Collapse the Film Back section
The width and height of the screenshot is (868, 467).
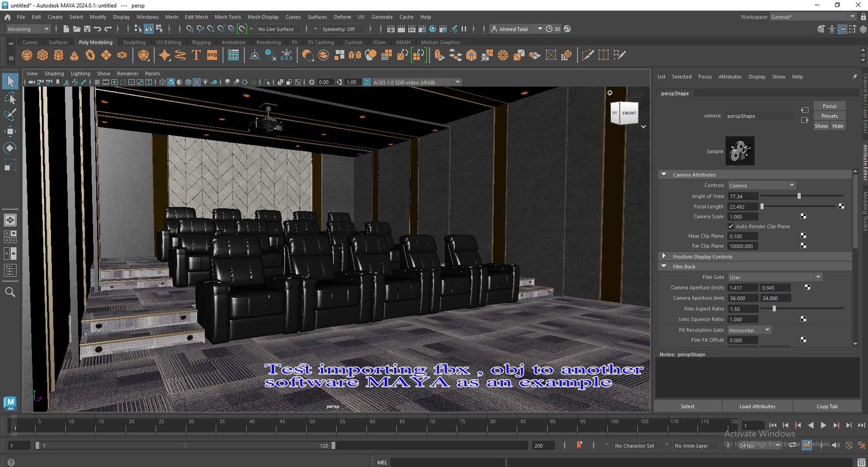tap(664, 266)
